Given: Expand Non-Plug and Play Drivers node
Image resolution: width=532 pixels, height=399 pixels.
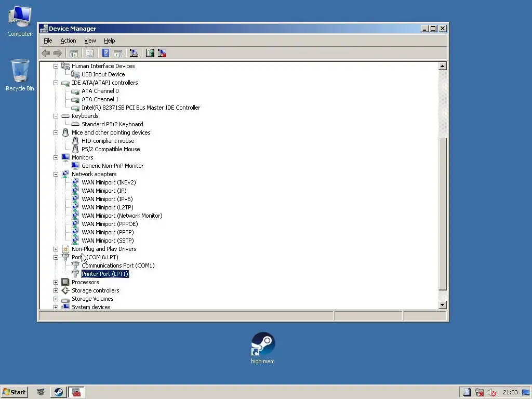Looking at the screenshot, I should pos(56,249).
